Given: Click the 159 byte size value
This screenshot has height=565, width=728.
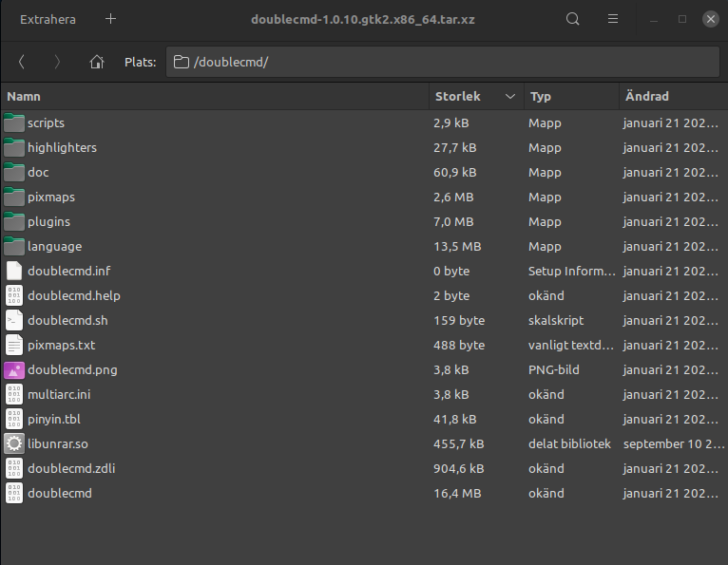Looking at the screenshot, I should (x=459, y=321).
